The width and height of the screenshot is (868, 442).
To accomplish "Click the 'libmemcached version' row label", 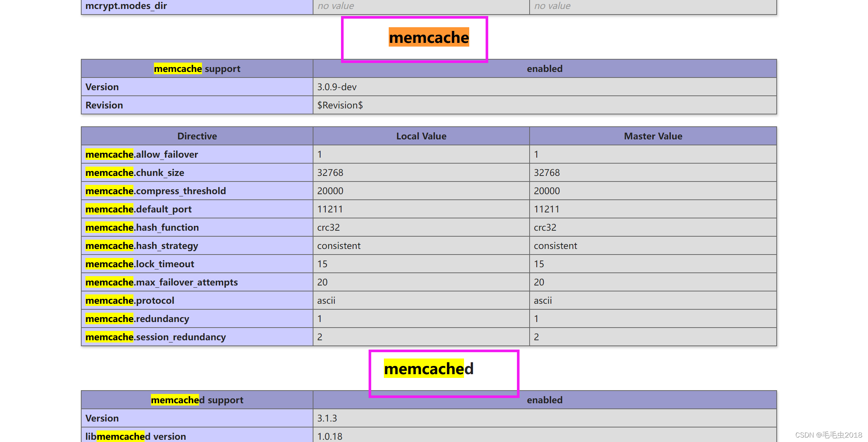I will point(136,436).
